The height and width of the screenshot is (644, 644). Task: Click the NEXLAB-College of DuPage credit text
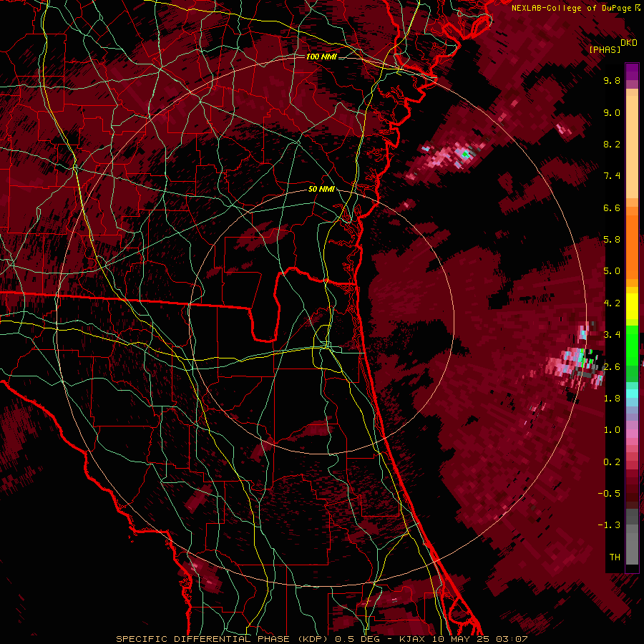572,8
